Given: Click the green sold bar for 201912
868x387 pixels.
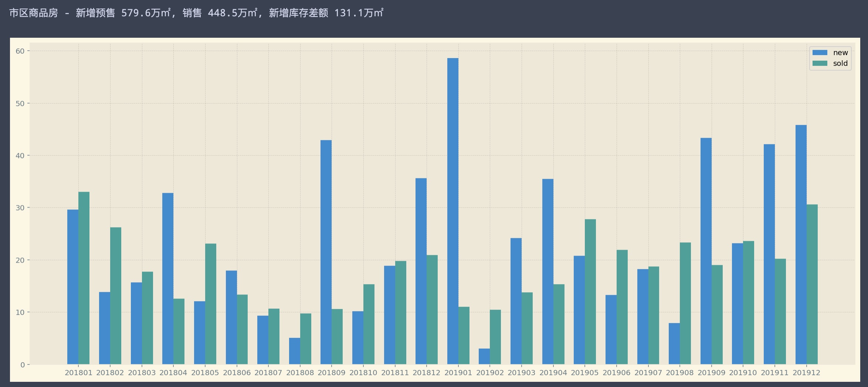Looking at the screenshot, I should click(812, 284).
